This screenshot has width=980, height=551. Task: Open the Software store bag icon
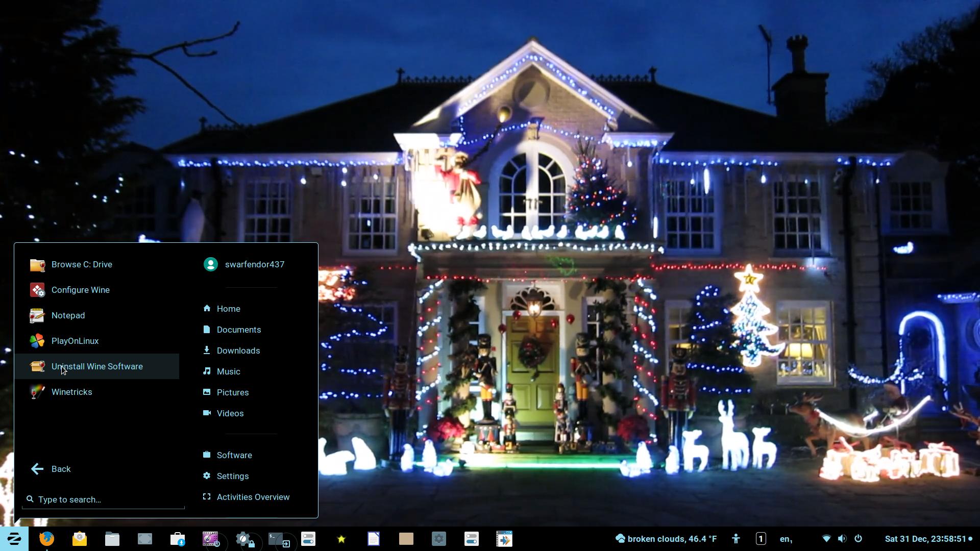point(178,539)
